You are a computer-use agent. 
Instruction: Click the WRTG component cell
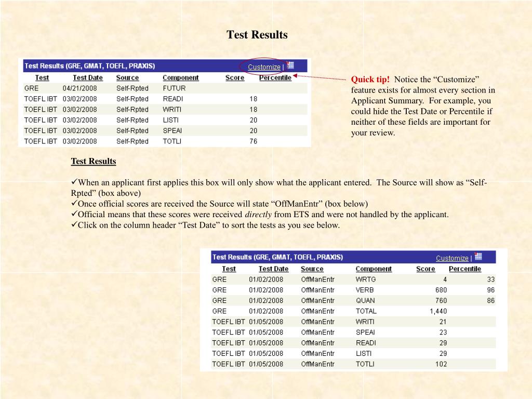click(x=366, y=280)
